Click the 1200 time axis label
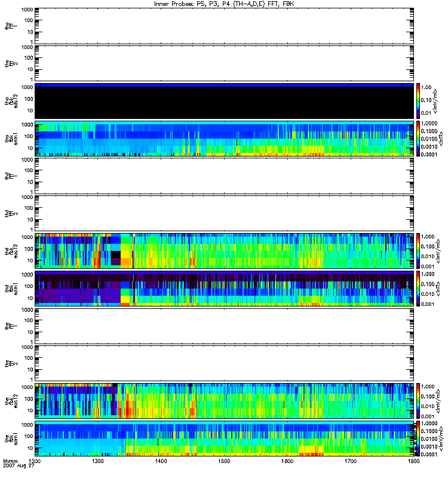 35,461
